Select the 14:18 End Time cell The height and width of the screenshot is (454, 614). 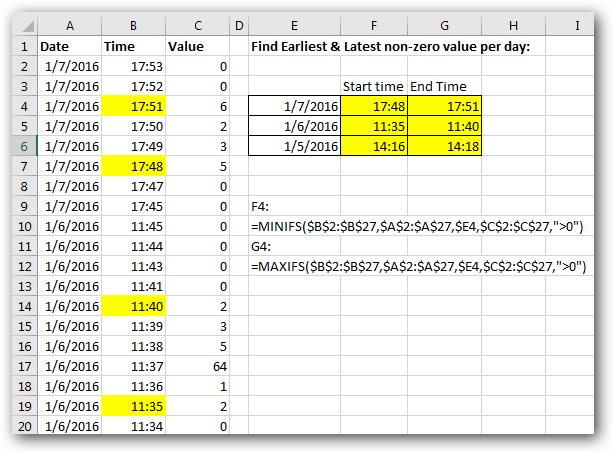click(x=439, y=146)
